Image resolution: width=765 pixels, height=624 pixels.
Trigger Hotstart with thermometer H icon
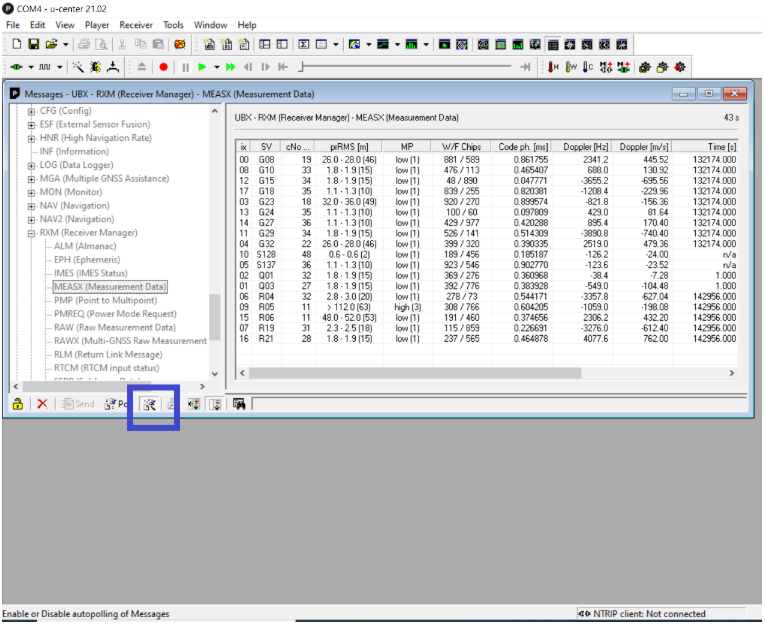(553, 67)
